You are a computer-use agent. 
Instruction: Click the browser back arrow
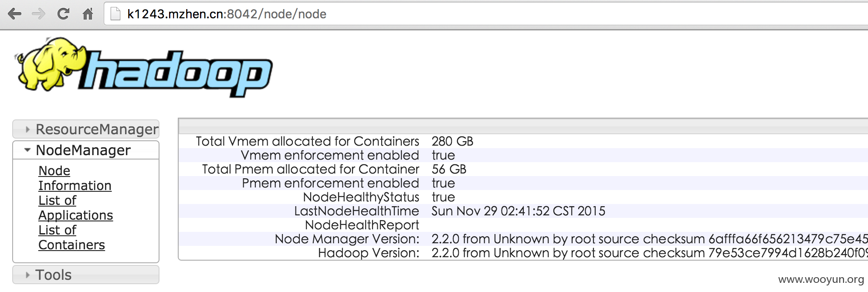[x=14, y=14]
